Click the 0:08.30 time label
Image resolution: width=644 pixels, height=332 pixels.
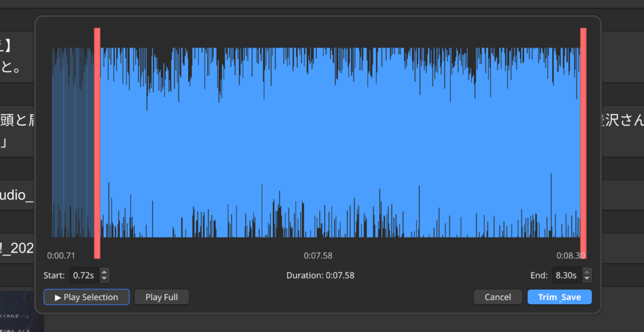click(x=571, y=256)
